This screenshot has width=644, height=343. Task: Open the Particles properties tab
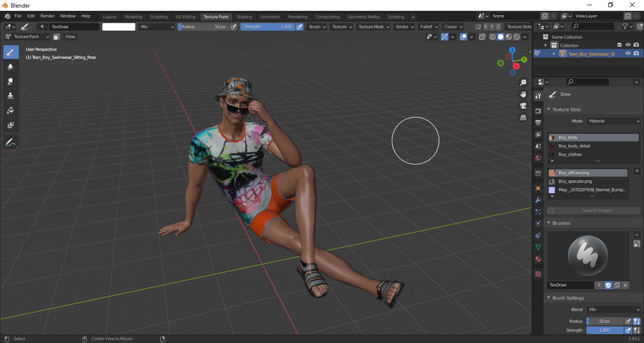click(538, 212)
